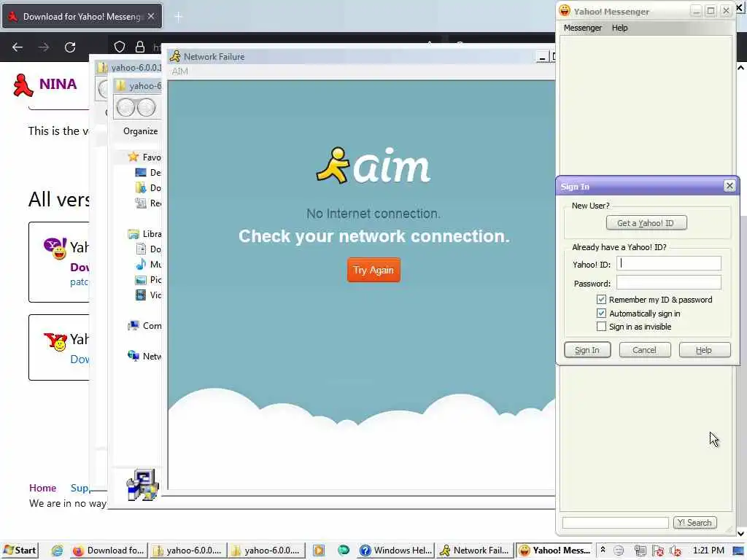Image resolution: width=747 pixels, height=560 pixels.
Task: Switch to Network Failure taskbar button
Action: click(x=475, y=551)
